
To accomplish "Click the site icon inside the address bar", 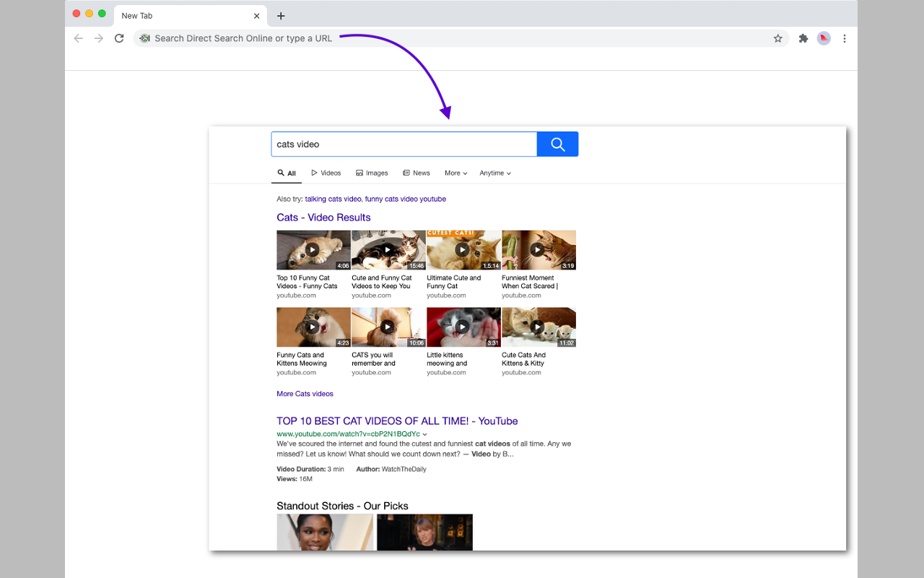I will 144,38.
